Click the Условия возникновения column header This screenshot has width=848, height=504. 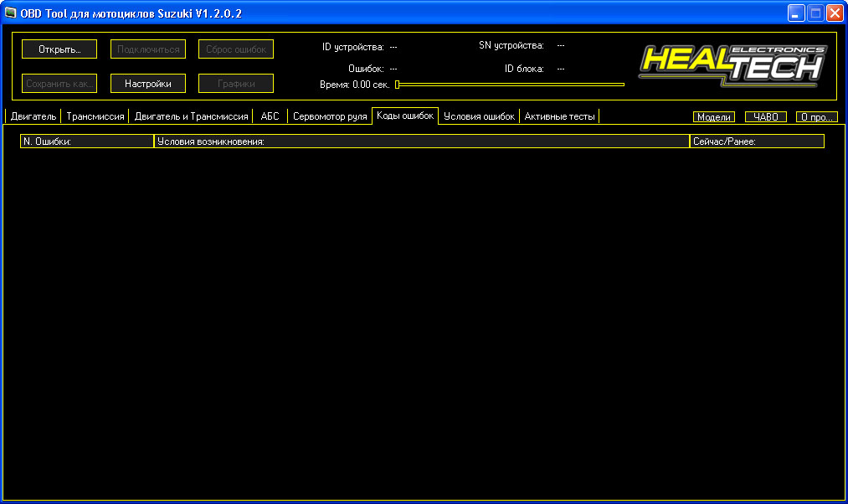pyautogui.click(x=422, y=141)
